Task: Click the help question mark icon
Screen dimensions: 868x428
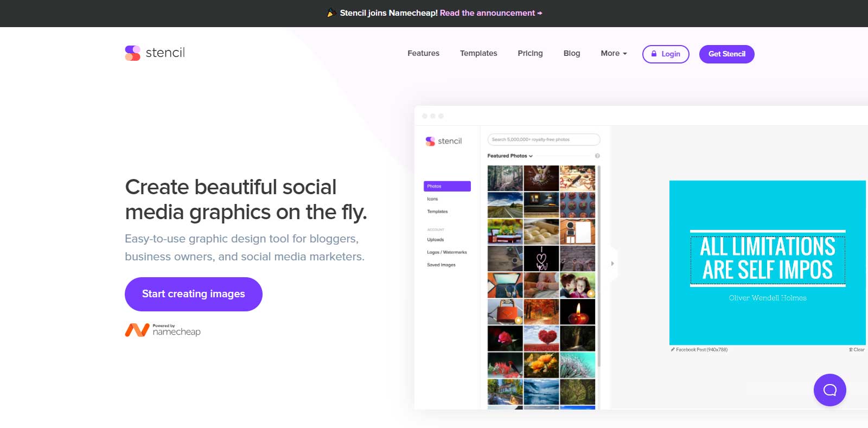Action: pyautogui.click(x=597, y=156)
